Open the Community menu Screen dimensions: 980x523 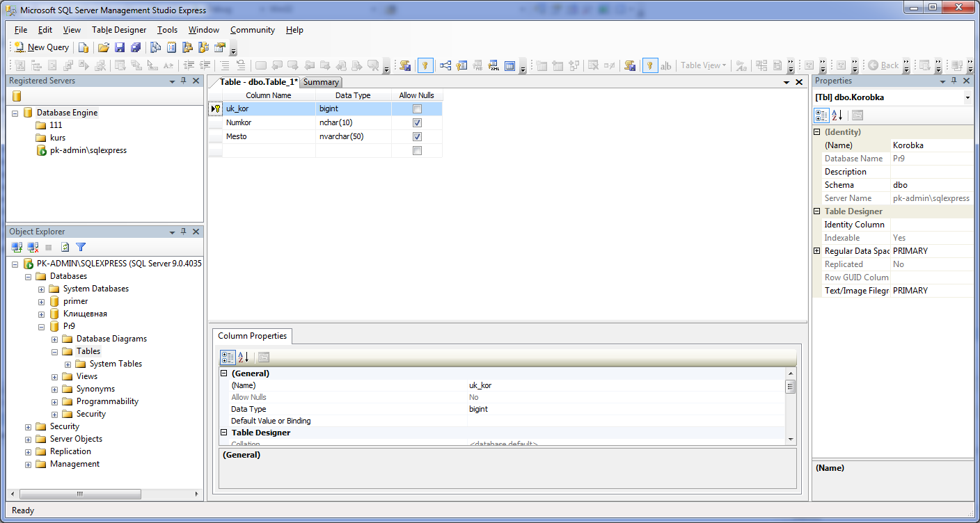point(253,30)
